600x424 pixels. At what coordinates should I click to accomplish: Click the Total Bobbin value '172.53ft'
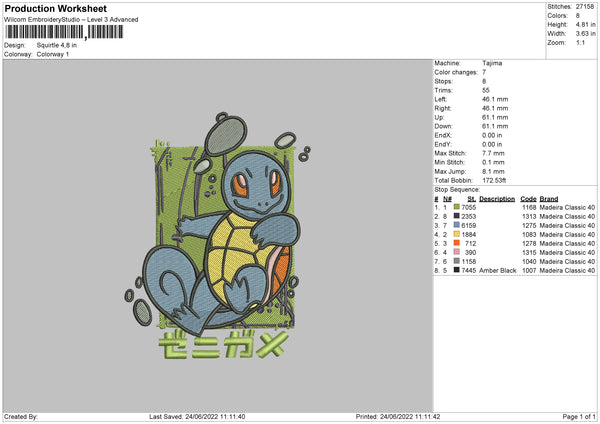pos(494,180)
